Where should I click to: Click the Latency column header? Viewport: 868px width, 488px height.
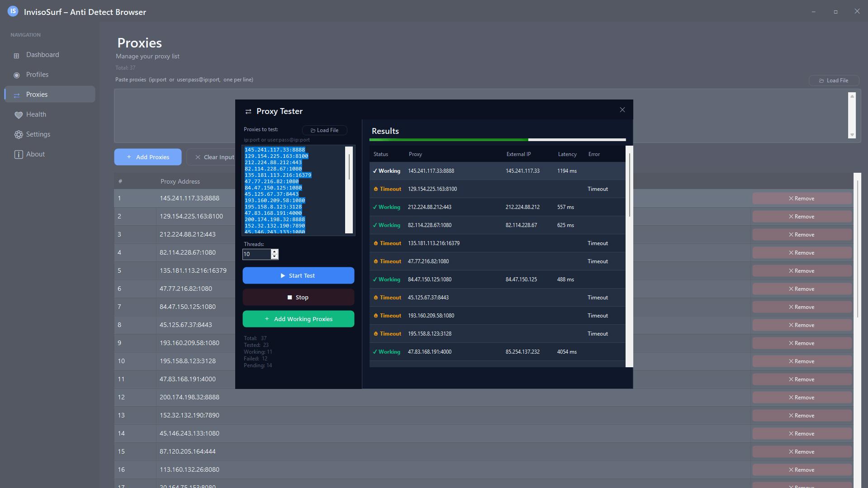coord(567,154)
